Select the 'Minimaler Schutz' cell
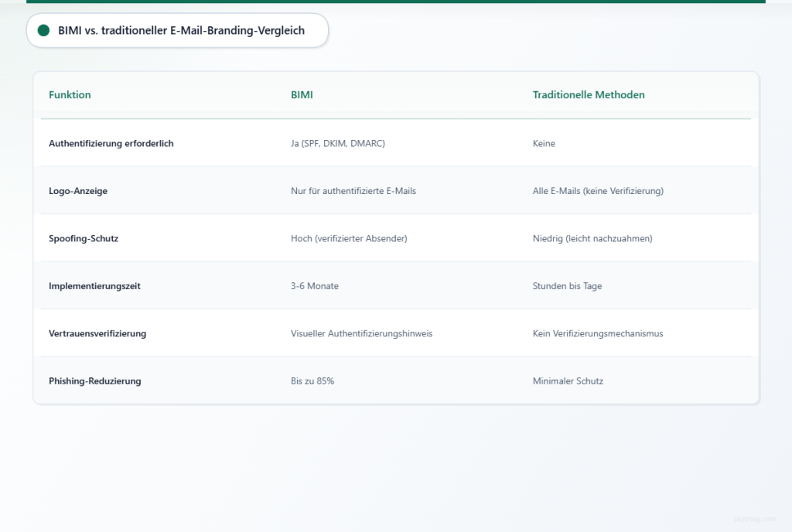Viewport: 792px width, 532px height. click(568, 381)
